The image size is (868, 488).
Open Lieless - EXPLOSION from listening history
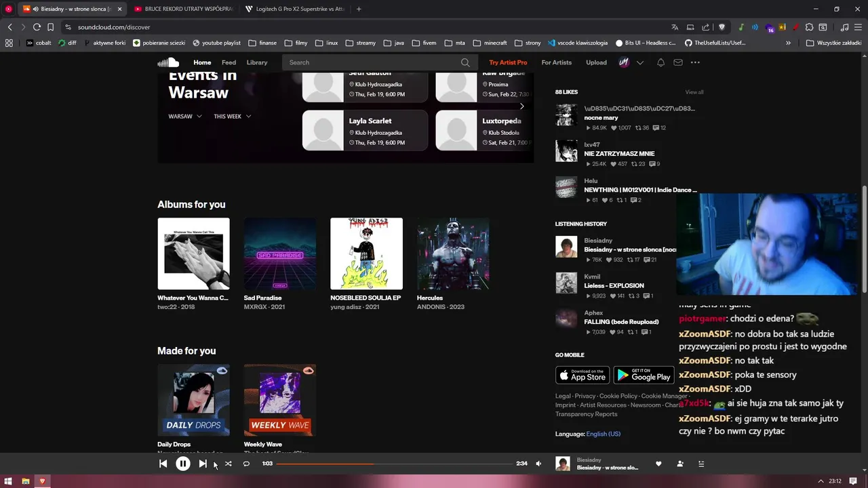pyautogui.click(x=614, y=285)
